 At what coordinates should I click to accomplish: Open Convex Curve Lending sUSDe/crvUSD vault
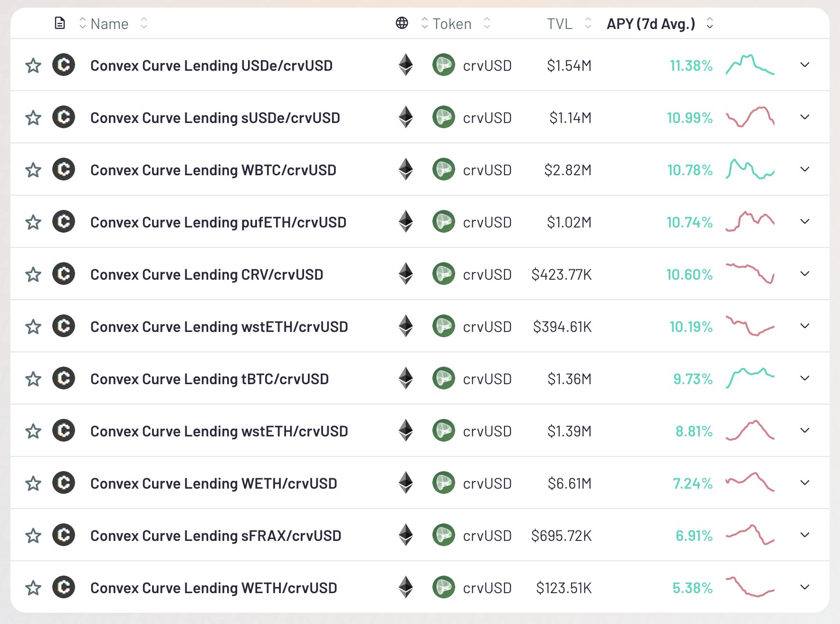click(x=215, y=118)
